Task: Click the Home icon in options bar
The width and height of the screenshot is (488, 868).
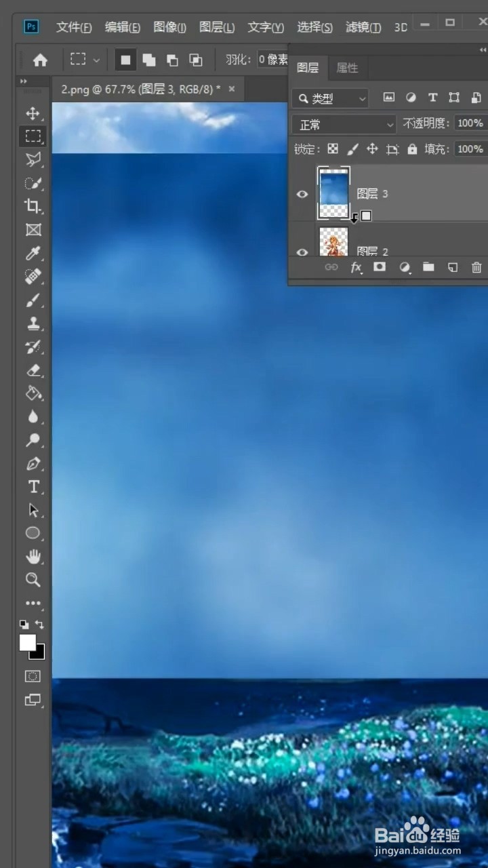Action: [x=40, y=60]
